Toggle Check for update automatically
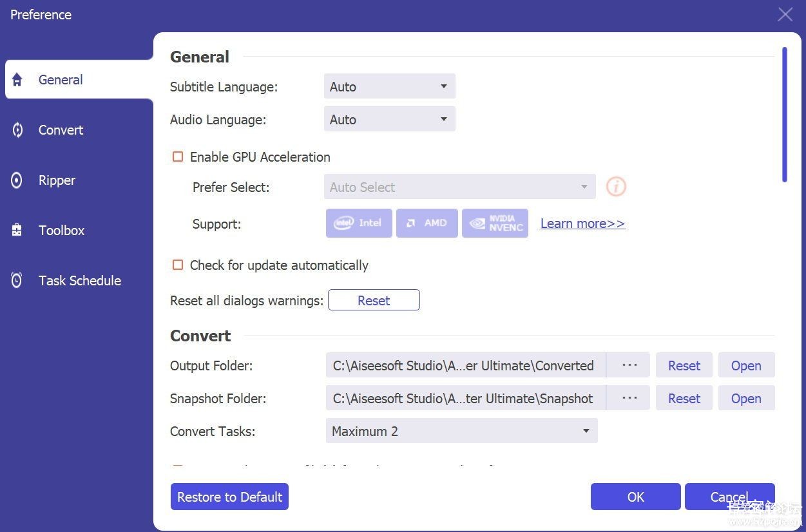This screenshot has height=532, width=806. tap(178, 265)
